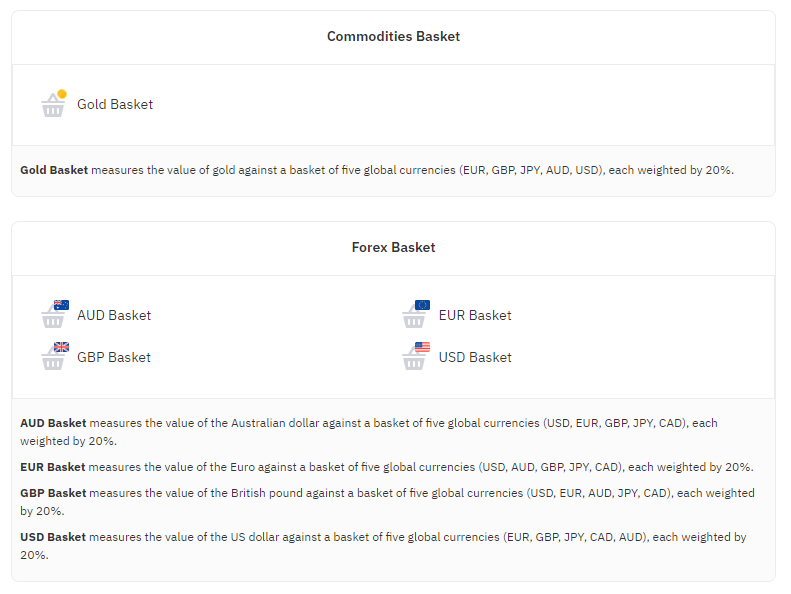Click bold EUR Basket in description

click(52, 467)
